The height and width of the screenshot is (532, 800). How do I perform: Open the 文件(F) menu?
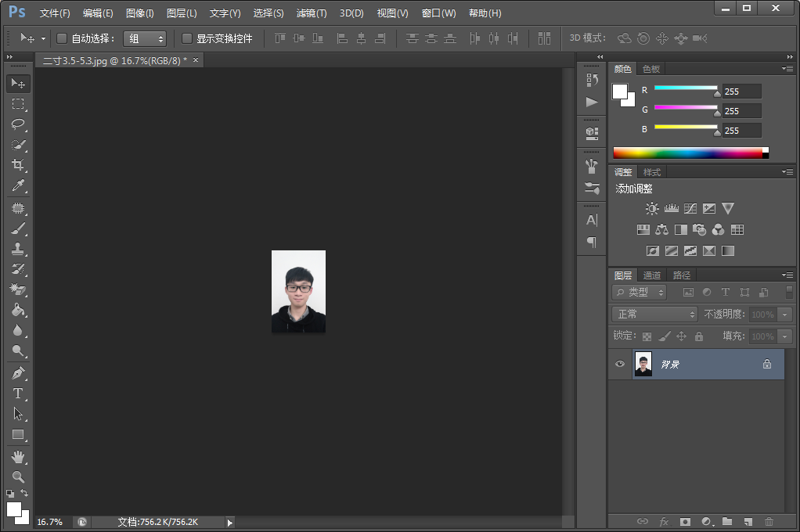pyautogui.click(x=55, y=13)
